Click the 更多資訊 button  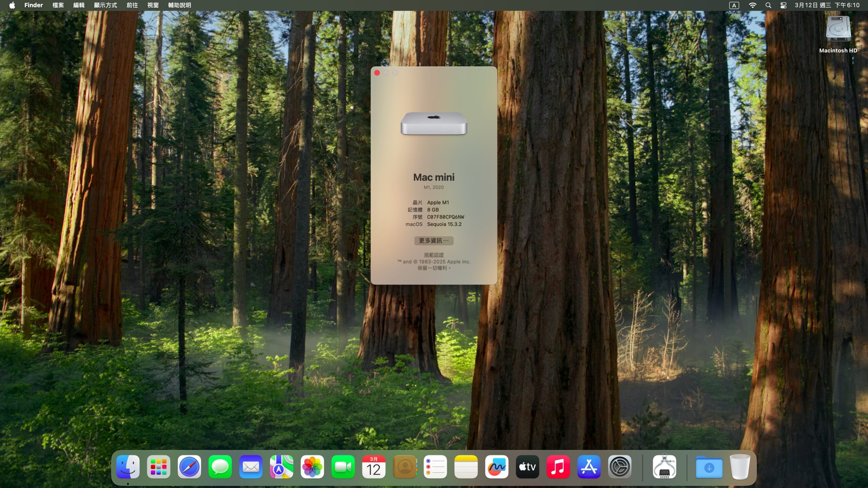pos(434,241)
